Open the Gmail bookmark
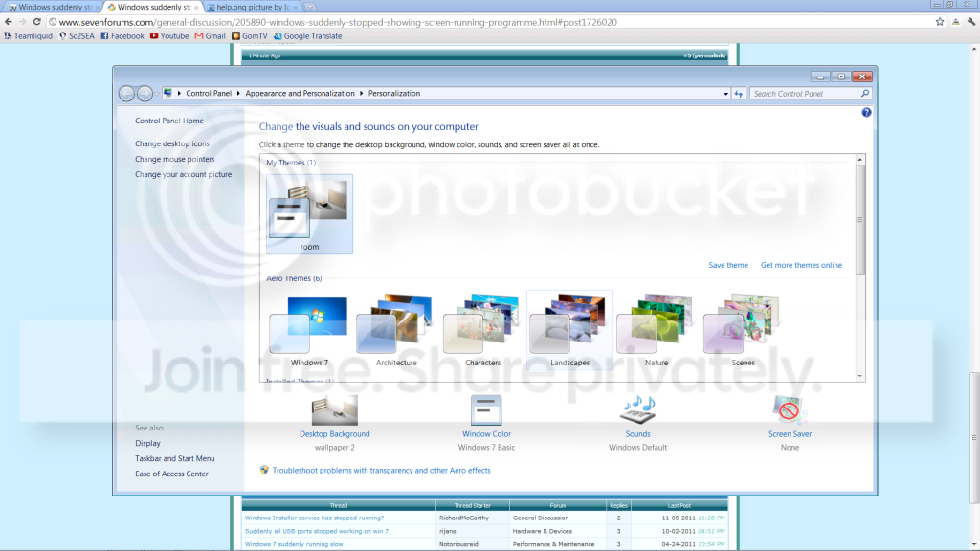 pyautogui.click(x=210, y=36)
